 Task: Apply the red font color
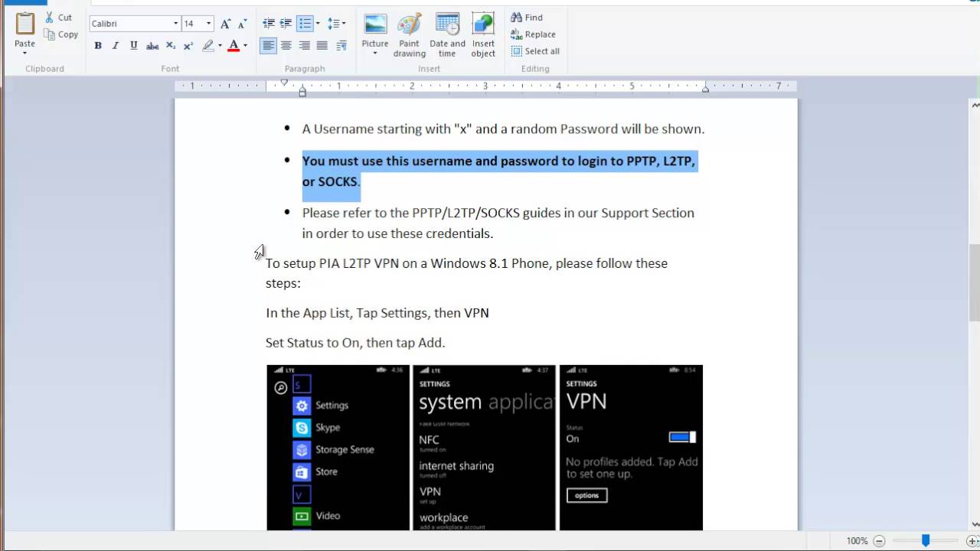point(234,46)
